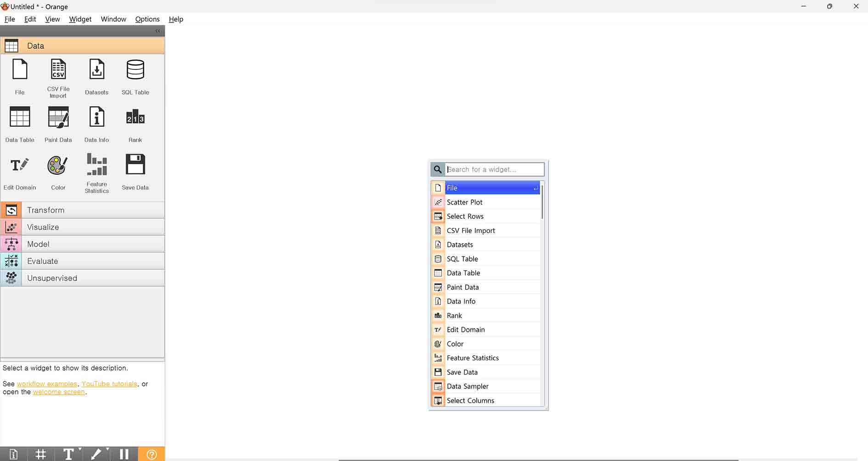Collapse the Data category header
Viewport: 868px width, 461px height.
tap(83, 46)
